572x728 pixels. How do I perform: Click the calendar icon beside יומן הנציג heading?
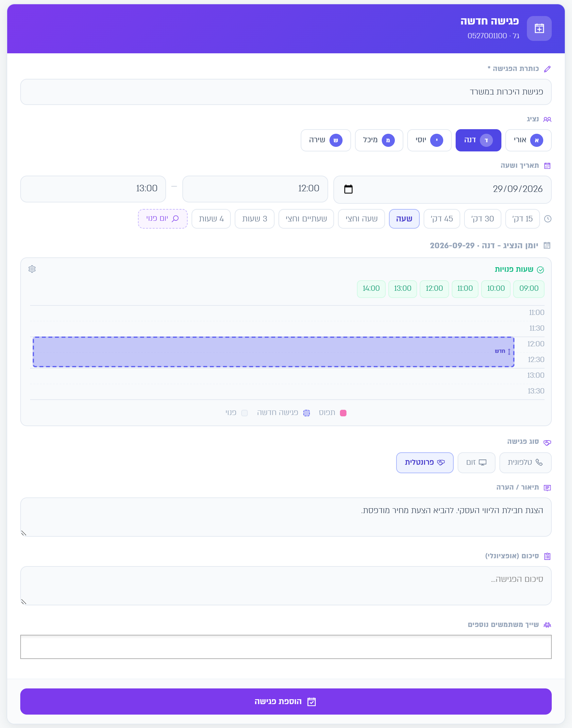click(547, 245)
